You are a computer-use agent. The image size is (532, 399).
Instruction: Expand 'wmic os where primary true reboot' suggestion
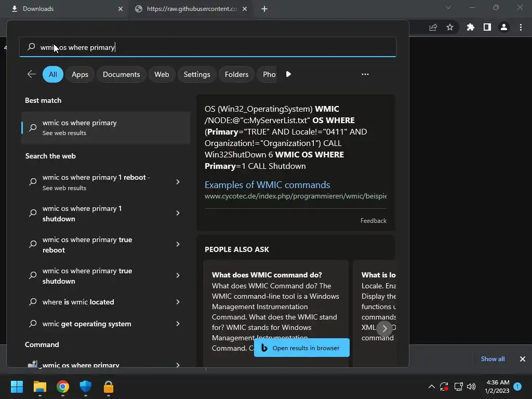coord(178,244)
